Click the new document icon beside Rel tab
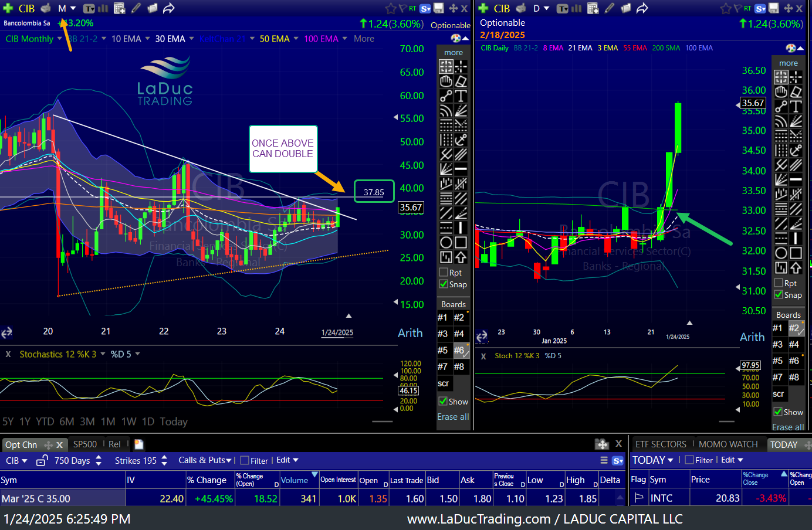This screenshot has height=530, width=812. 138,444
